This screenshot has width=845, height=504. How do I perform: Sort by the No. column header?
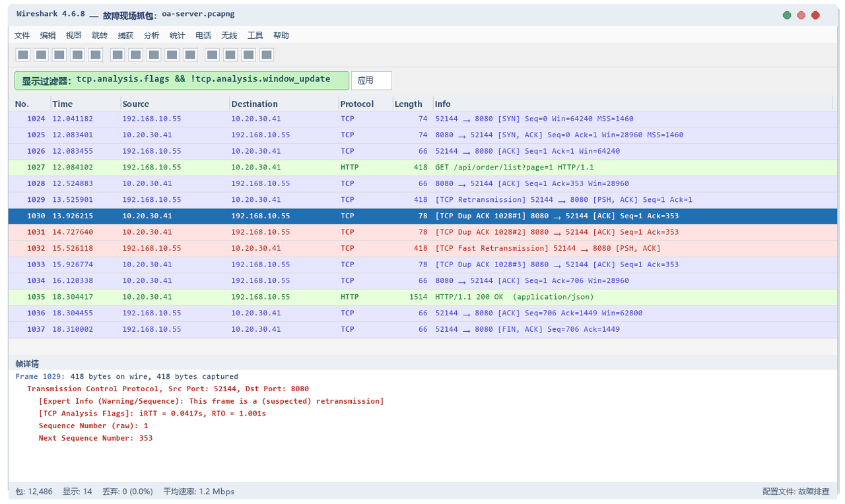22,104
